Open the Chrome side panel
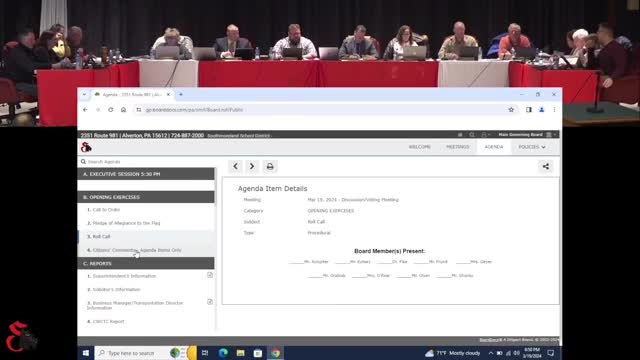Image resolution: width=640 pixels, height=360 pixels. [x=529, y=110]
